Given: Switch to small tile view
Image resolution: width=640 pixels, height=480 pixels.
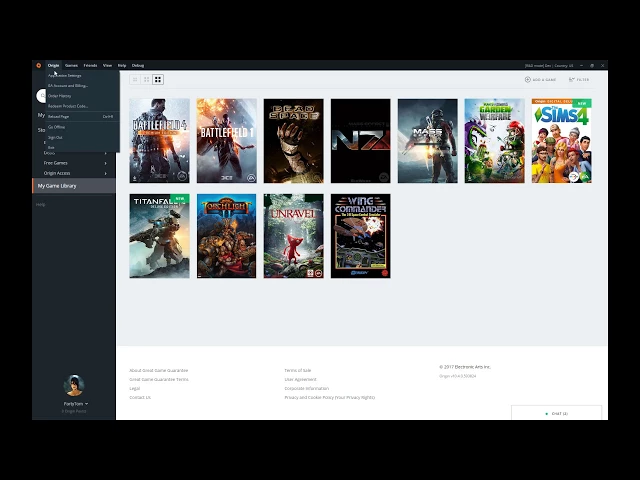Looking at the screenshot, I should pyautogui.click(x=135, y=80).
